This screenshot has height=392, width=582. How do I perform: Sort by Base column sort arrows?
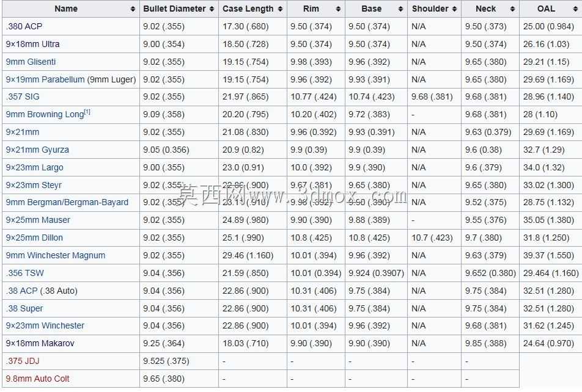point(400,9)
